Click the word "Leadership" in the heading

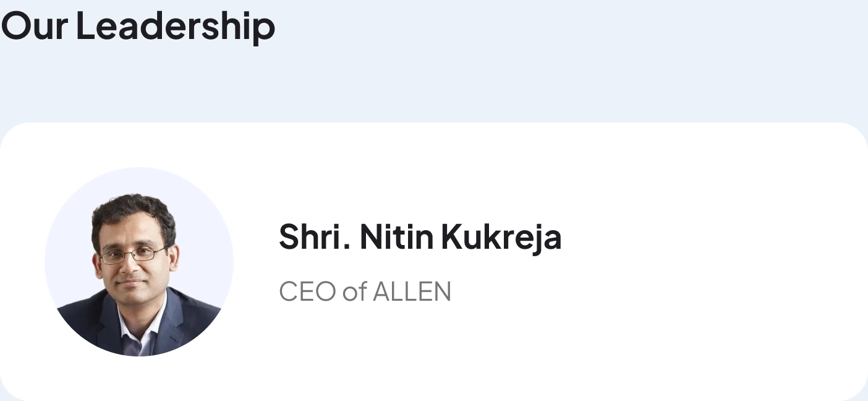coord(176,26)
